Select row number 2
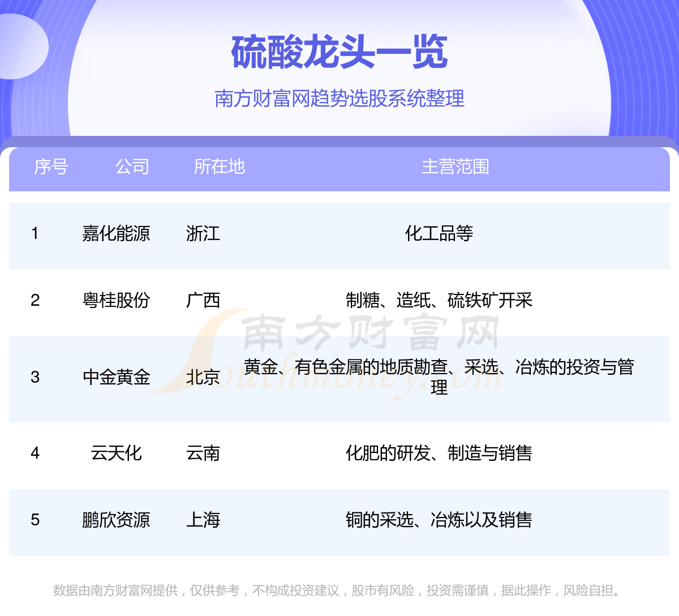This screenshot has width=679, height=616. (35, 300)
